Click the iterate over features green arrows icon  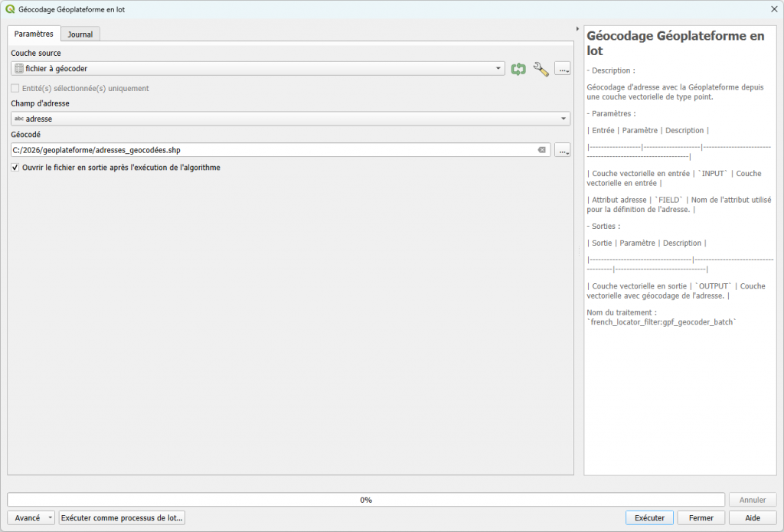[x=518, y=69]
